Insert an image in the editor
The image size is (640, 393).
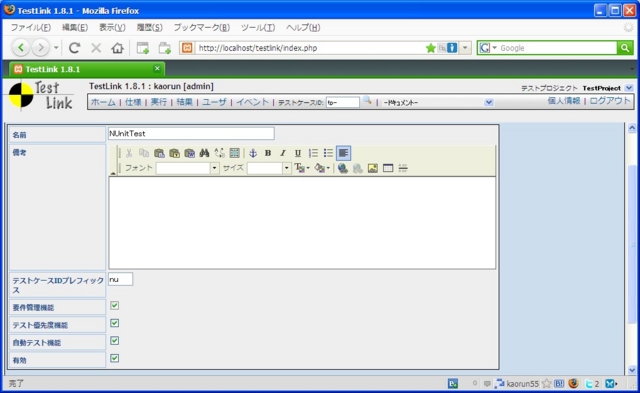[373, 168]
